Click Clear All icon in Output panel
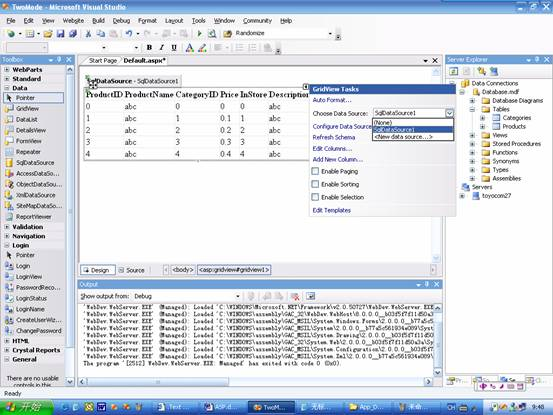Screen dimensions: 553x415 coord(295,296)
